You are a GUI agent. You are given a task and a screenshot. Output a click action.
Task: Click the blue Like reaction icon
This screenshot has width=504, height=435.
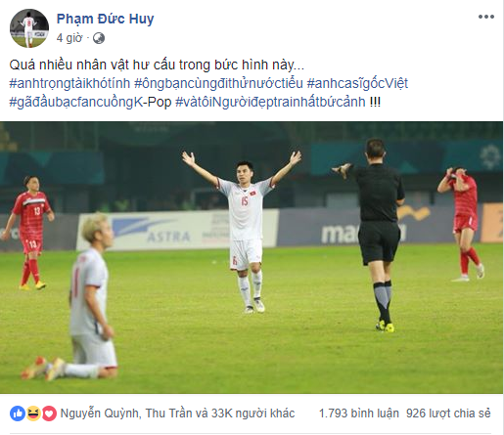[18, 413]
